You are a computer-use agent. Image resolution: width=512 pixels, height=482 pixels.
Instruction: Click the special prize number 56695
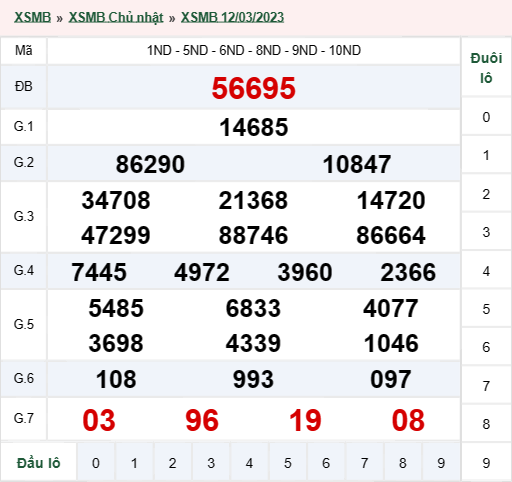point(254,88)
